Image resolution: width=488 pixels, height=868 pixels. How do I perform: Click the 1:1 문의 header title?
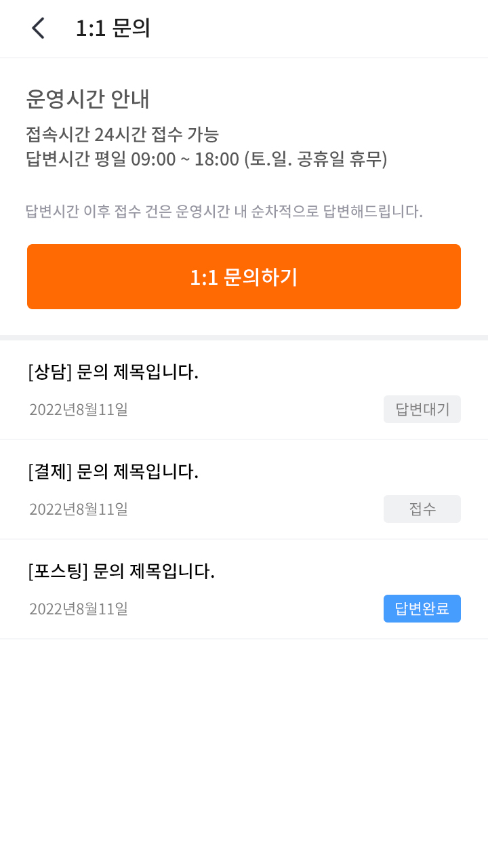tap(113, 28)
